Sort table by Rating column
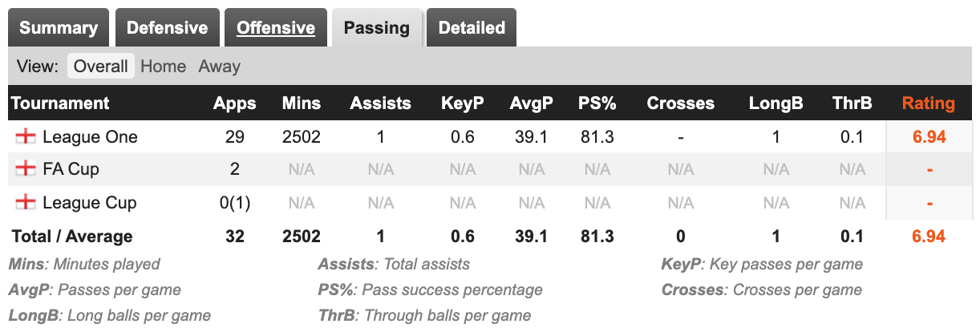This screenshot has height=332, width=980. pyautogui.click(x=929, y=103)
